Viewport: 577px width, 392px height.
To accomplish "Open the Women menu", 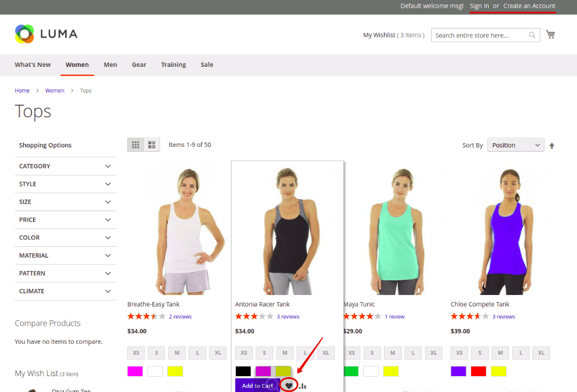I will (x=77, y=65).
